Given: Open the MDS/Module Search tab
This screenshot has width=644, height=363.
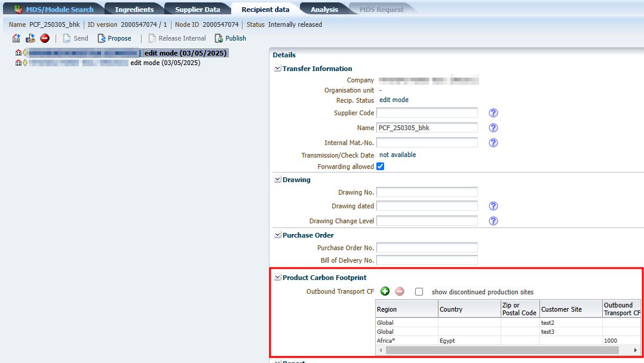Looking at the screenshot, I should coord(54,9).
